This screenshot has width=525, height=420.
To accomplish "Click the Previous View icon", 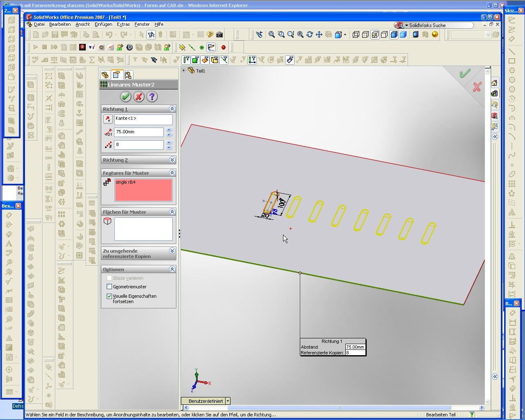I will [259, 35].
